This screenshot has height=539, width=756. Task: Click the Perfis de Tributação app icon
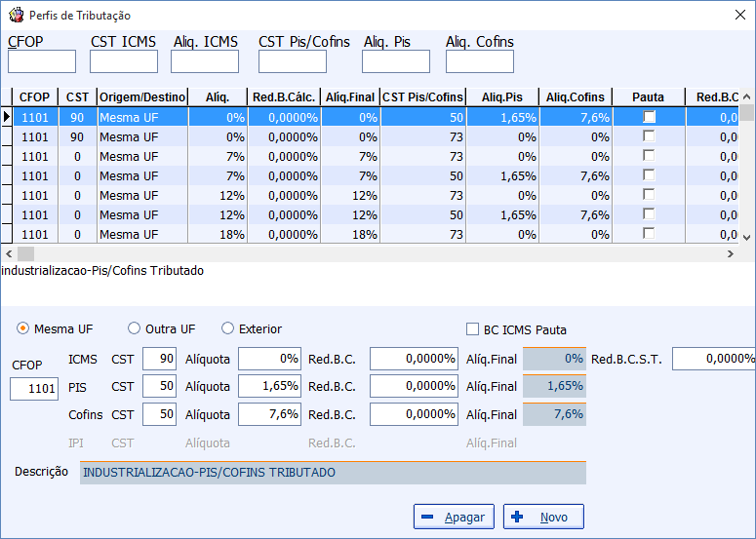(x=17, y=15)
